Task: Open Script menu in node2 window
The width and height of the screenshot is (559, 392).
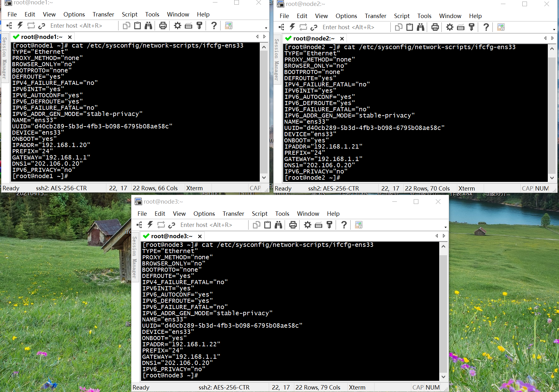Action: (402, 16)
